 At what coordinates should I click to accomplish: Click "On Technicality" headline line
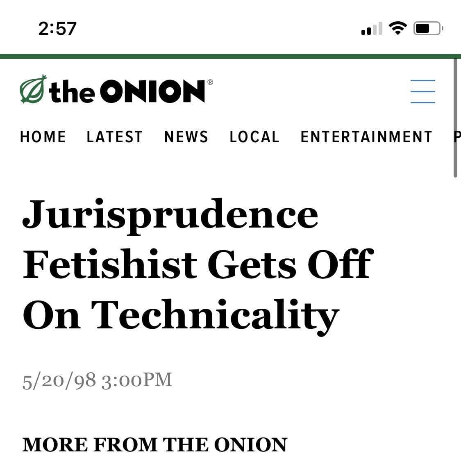pos(180,314)
